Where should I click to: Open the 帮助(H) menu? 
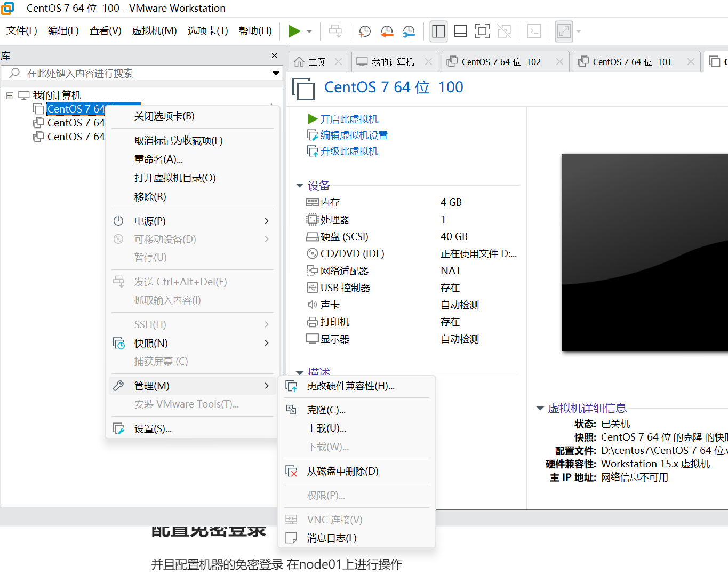point(255,31)
